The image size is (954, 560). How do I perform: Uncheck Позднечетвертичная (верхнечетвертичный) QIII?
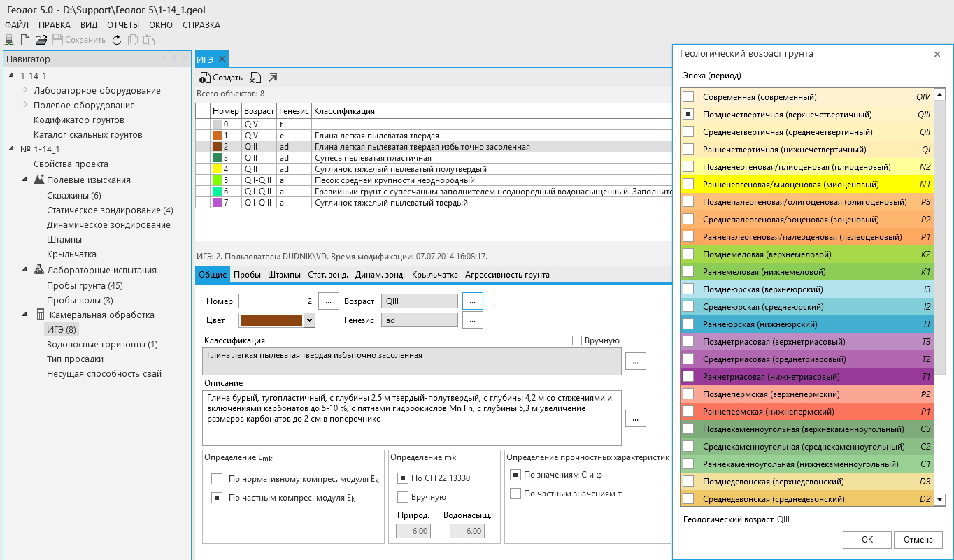688,114
